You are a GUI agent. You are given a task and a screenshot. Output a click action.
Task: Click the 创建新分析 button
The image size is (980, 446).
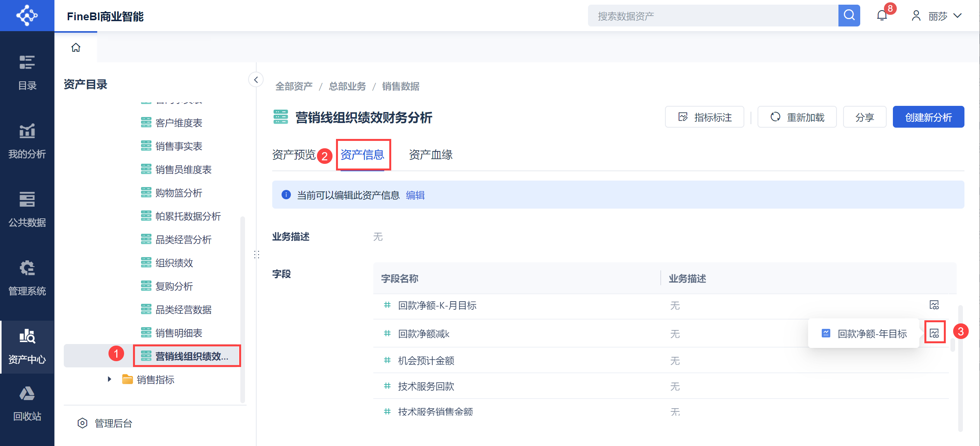tap(928, 117)
